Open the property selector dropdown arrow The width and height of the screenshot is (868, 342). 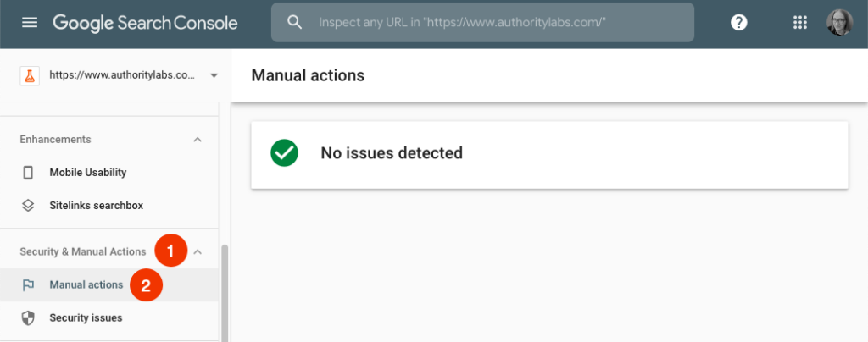click(214, 75)
